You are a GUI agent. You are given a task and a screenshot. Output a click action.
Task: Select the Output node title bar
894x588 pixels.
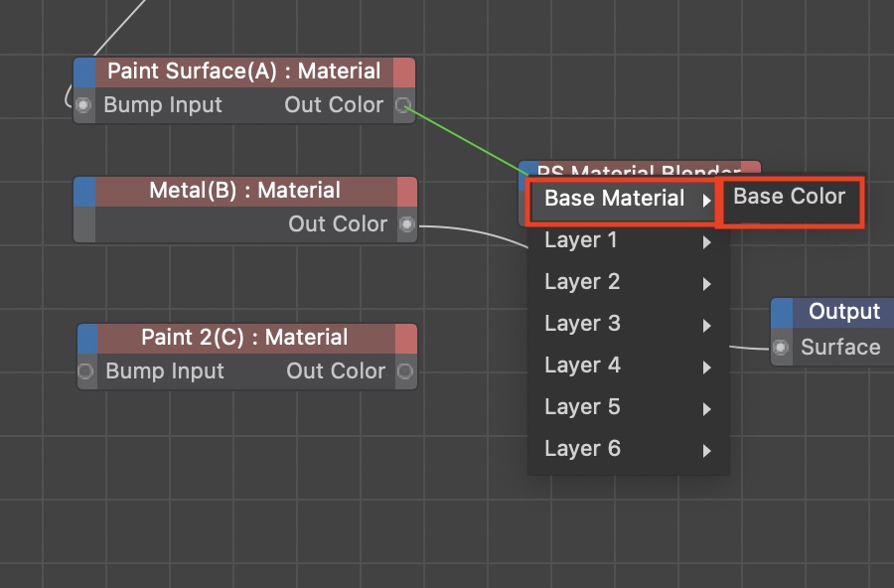click(x=843, y=312)
